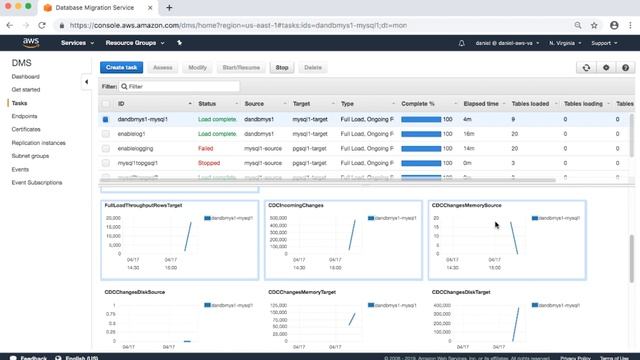Click the Create task button
This screenshot has width=640, height=360.
tap(121, 67)
